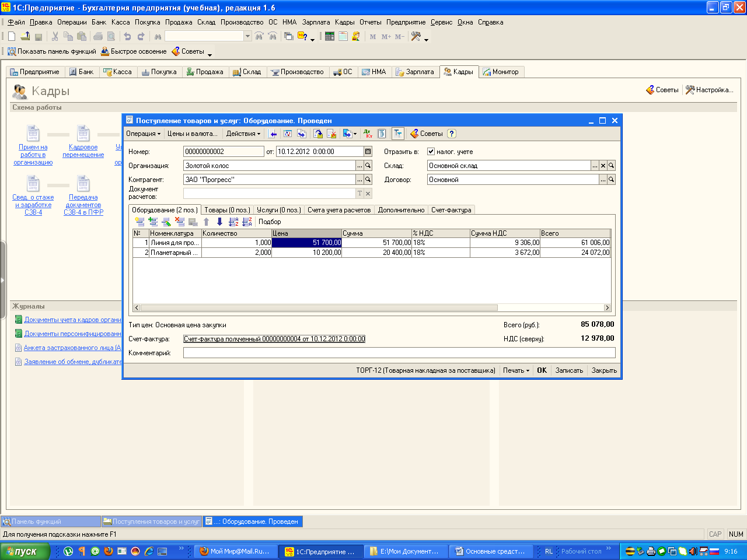
Task: Open the calendar picker beside the date field
Action: [368, 151]
